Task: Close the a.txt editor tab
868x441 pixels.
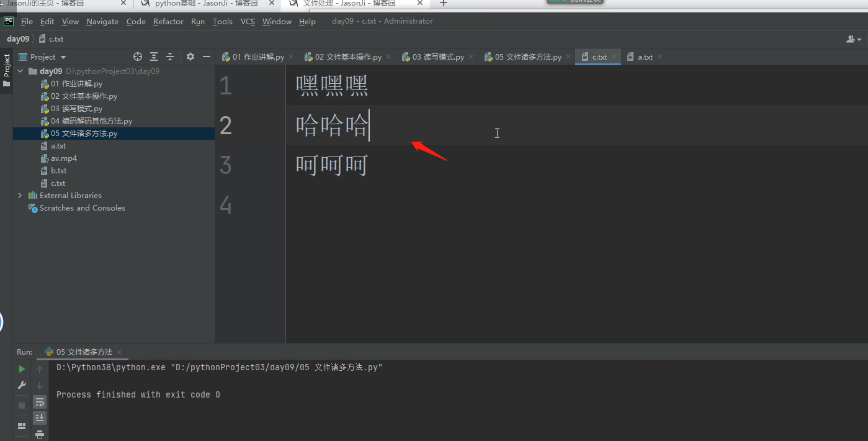Action: coord(660,57)
